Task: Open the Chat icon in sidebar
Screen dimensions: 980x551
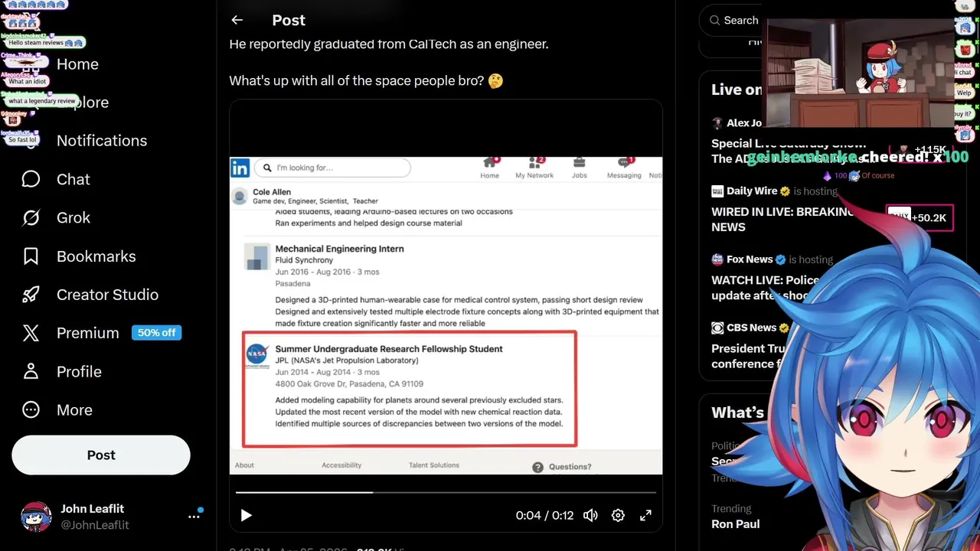Action: tap(31, 179)
